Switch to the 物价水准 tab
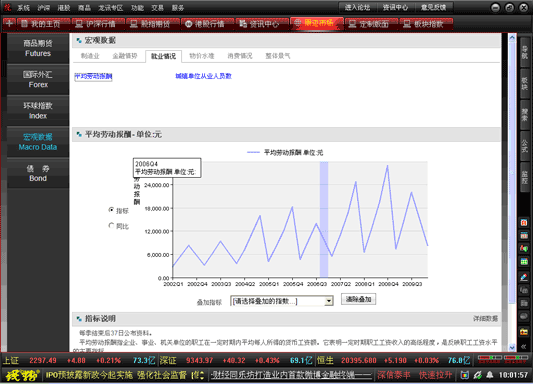Image resolution: width=533 pixels, height=384 pixels. pos(202,56)
